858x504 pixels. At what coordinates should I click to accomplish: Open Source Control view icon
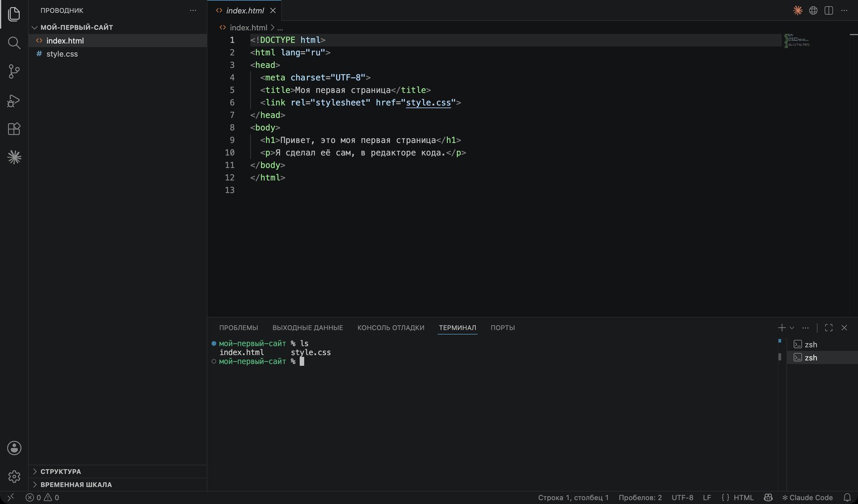[14, 72]
